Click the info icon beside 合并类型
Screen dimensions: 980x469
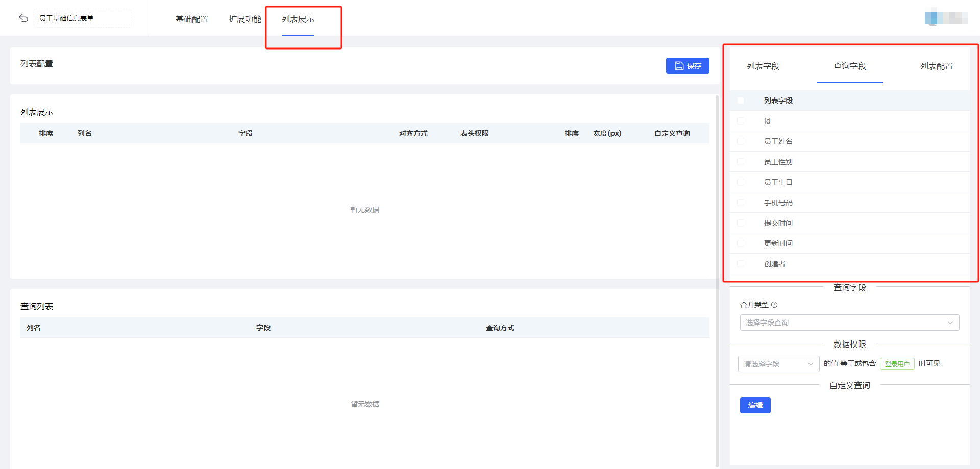click(774, 305)
